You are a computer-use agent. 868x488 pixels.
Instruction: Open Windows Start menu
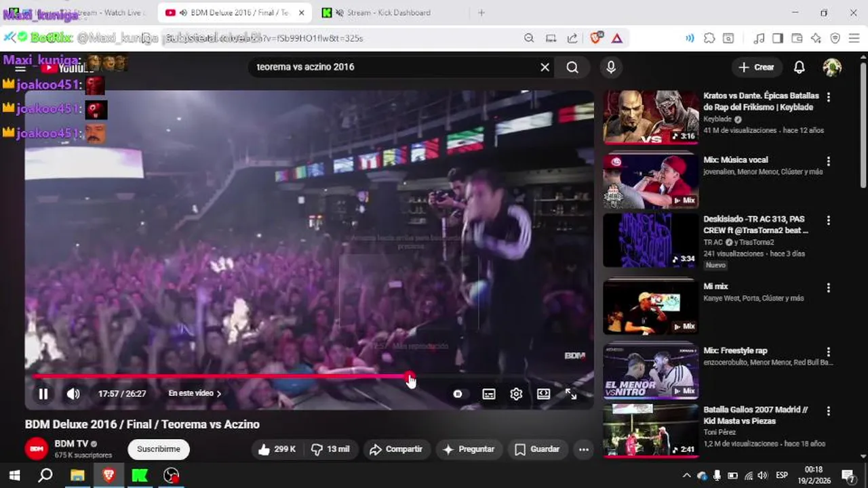[14, 475]
